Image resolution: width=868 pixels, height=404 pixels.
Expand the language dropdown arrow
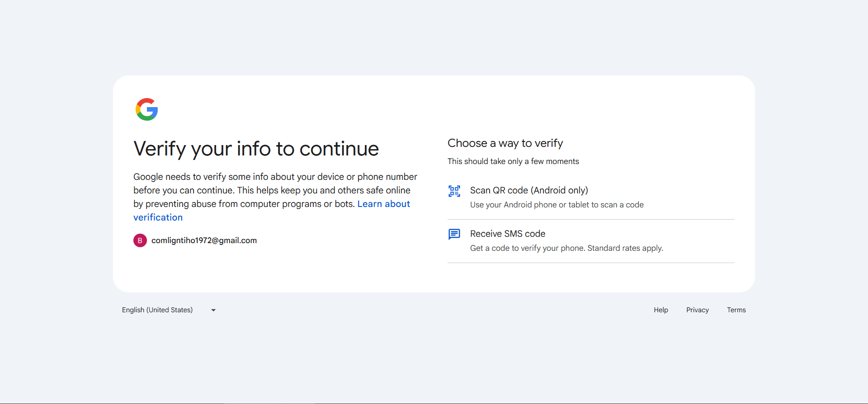coord(213,310)
